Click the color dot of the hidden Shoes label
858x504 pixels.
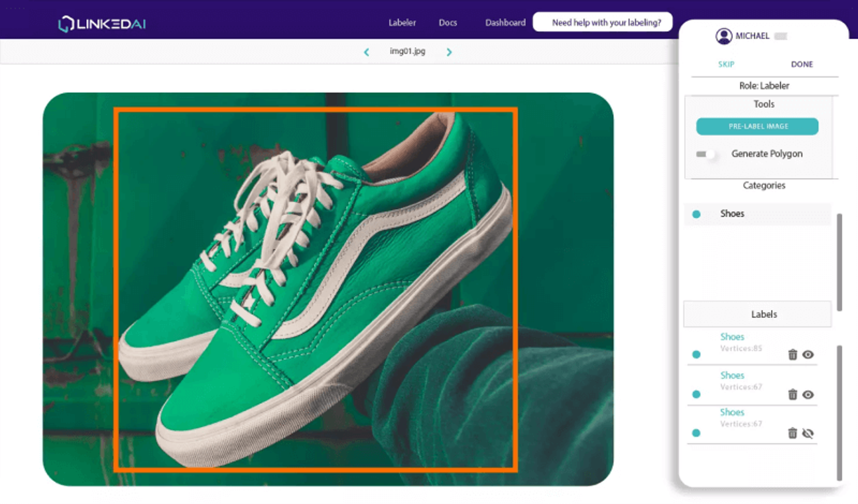point(696,433)
